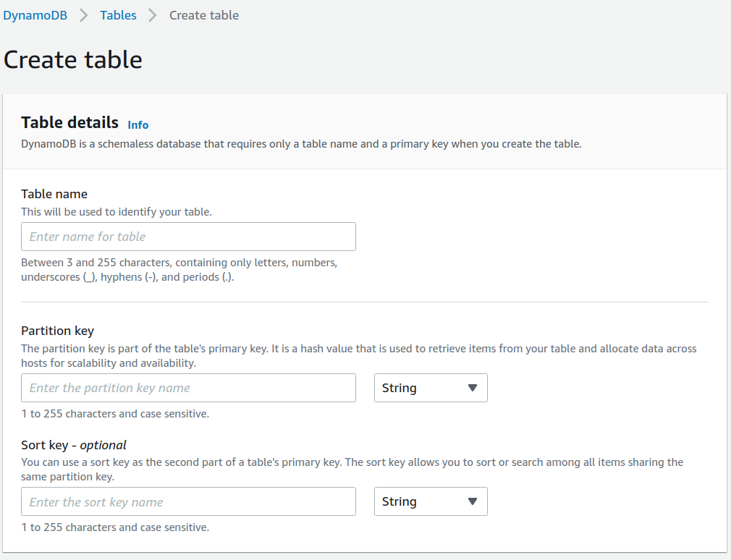Click the 'Create table' page heading
Viewport: 731px width, 560px height.
pos(72,59)
